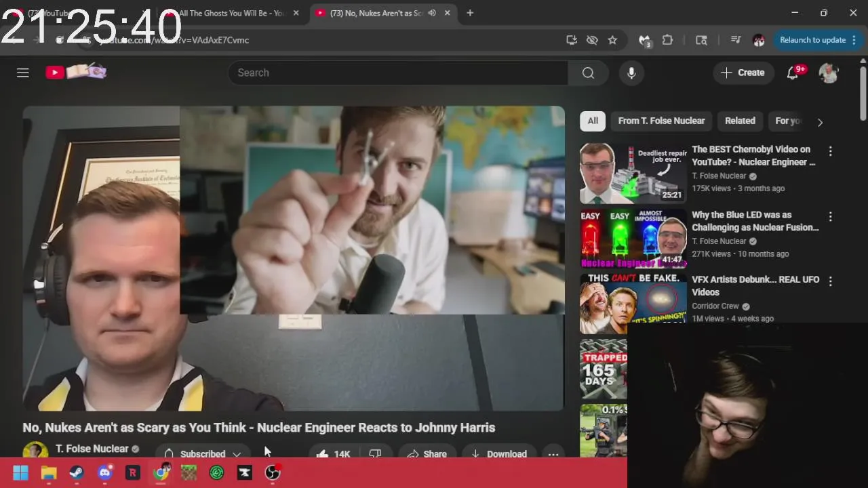Download the video
The height and width of the screenshot is (488, 868).
[x=498, y=453]
